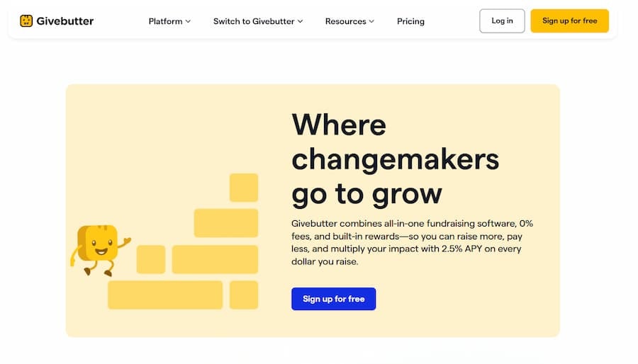Click the small yellow block on bottom row
Viewport: 638px width, 364px height.
click(x=243, y=295)
